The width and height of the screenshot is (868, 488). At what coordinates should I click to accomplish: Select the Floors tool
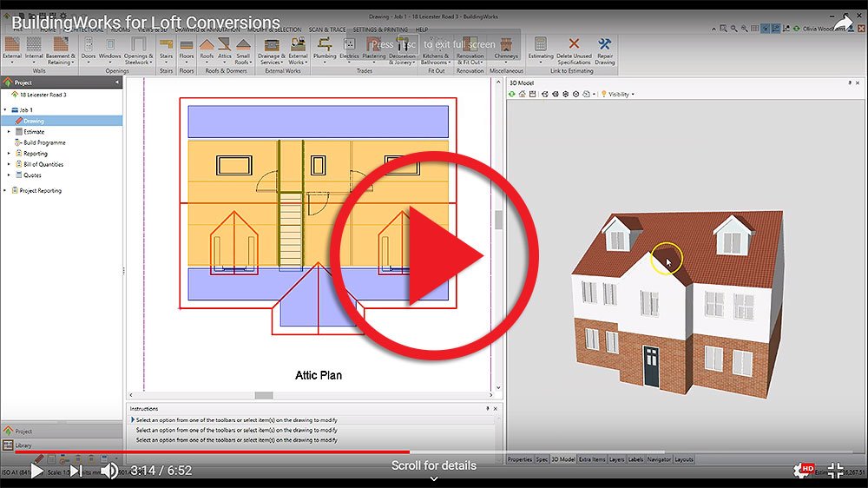coord(187,49)
